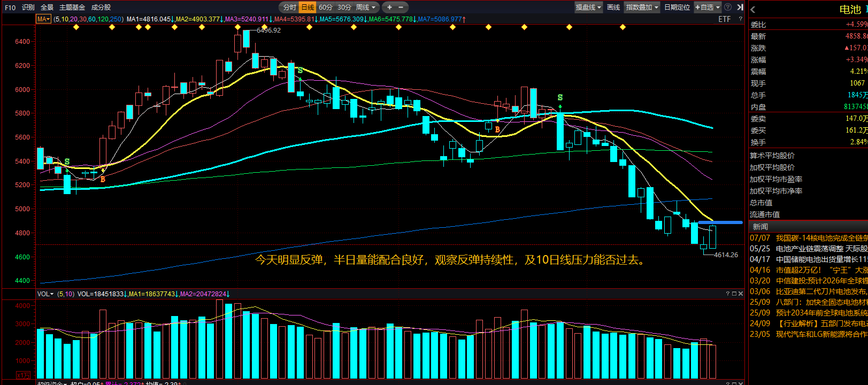Switch to 30分 chart period

coord(344,7)
